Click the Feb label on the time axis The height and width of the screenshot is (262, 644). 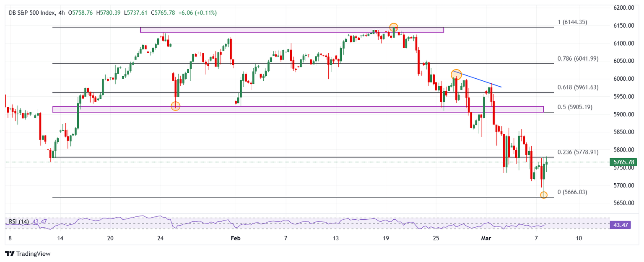click(x=236, y=238)
